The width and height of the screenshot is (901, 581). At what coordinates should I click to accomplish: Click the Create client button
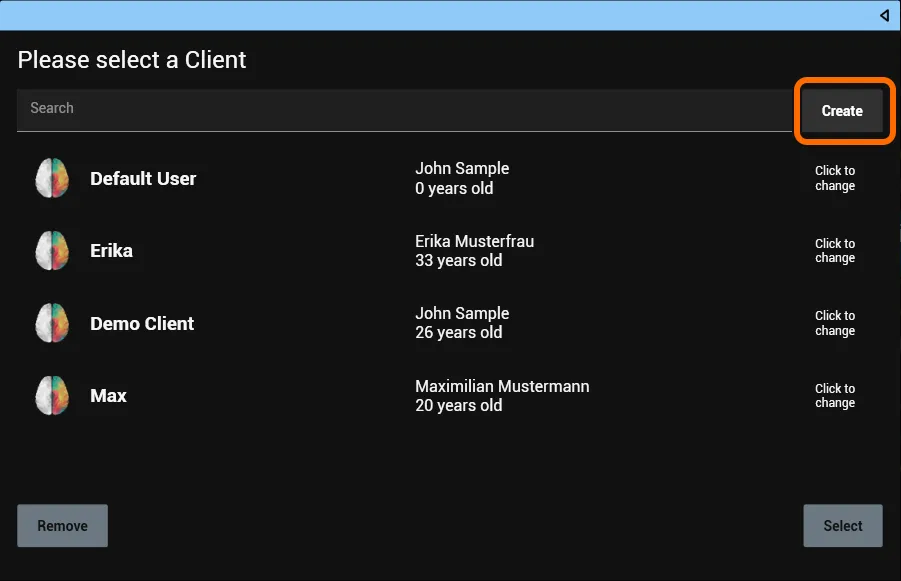[x=842, y=110]
